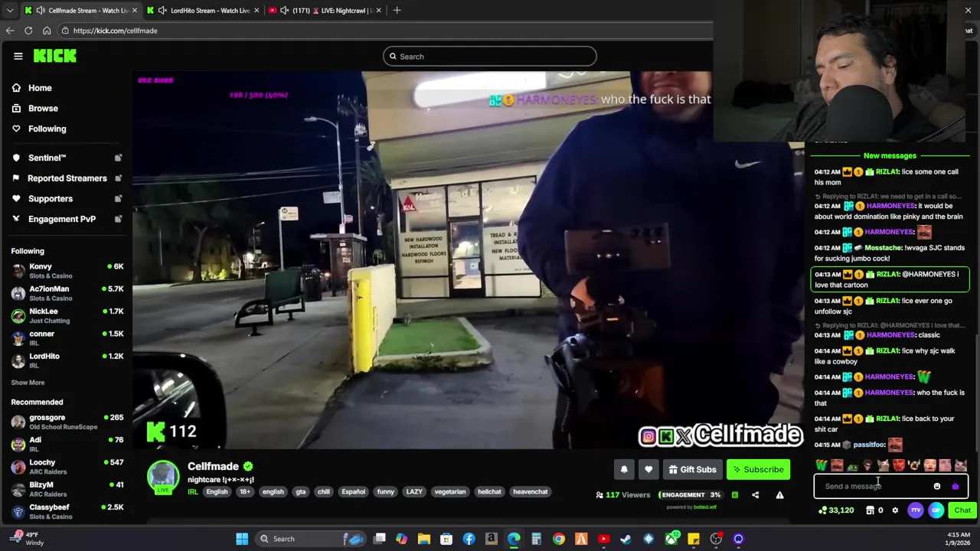980x551 pixels.
Task: Go to Home in sidebar
Action: tap(40, 88)
